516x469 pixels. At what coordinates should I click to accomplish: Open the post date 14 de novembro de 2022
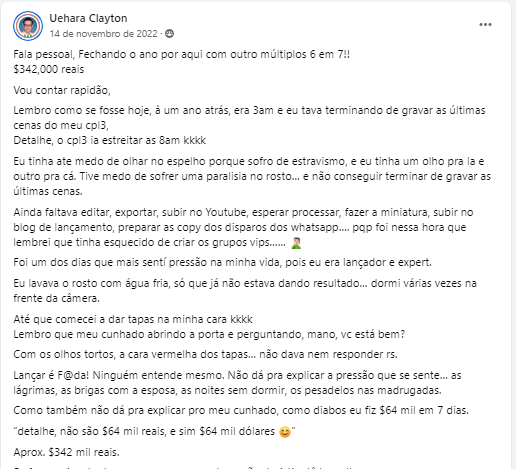tap(104, 34)
